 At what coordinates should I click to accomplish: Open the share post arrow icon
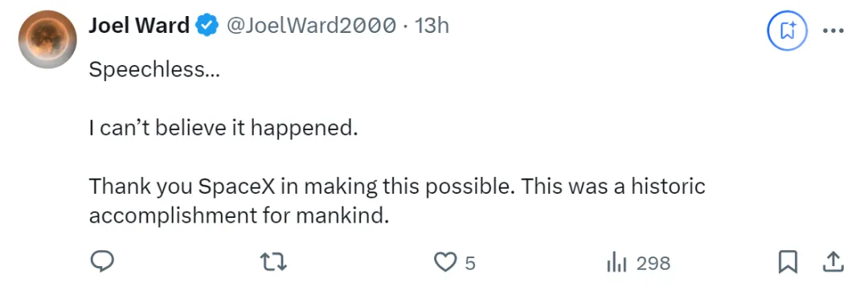(833, 262)
